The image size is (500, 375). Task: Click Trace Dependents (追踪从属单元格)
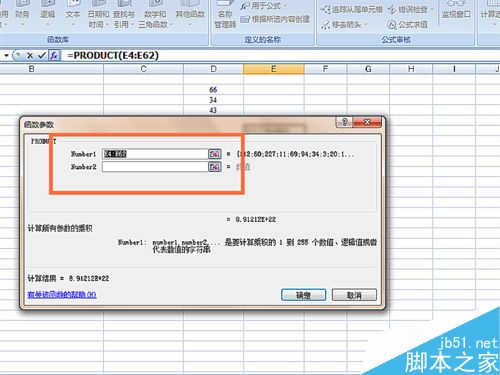point(352,9)
